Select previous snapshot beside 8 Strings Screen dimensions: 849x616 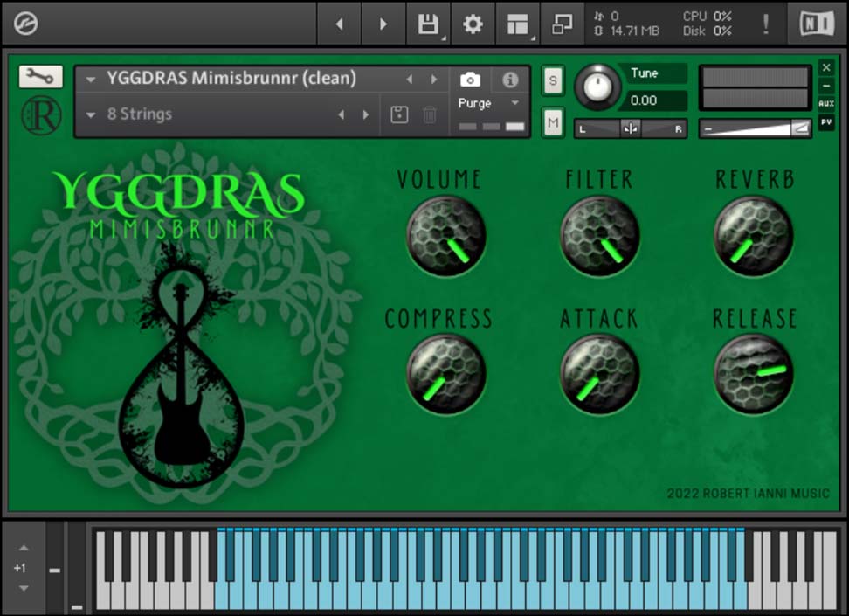point(342,114)
